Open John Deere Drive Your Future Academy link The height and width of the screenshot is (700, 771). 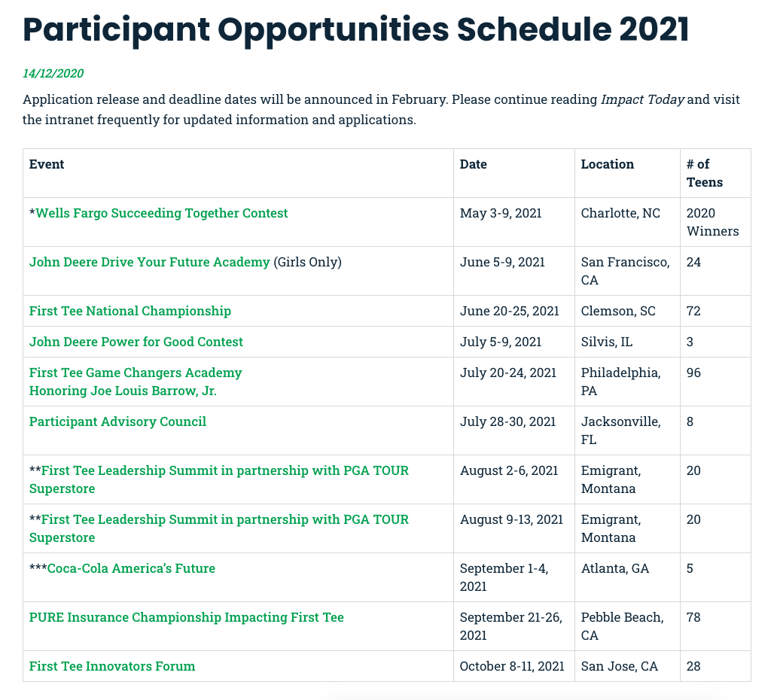tap(150, 262)
